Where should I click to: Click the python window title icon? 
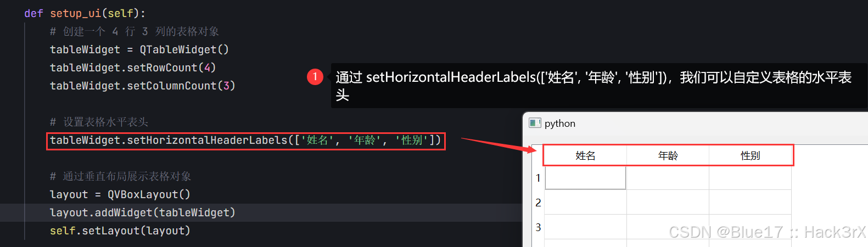pyautogui.click(x=535, y=123)
